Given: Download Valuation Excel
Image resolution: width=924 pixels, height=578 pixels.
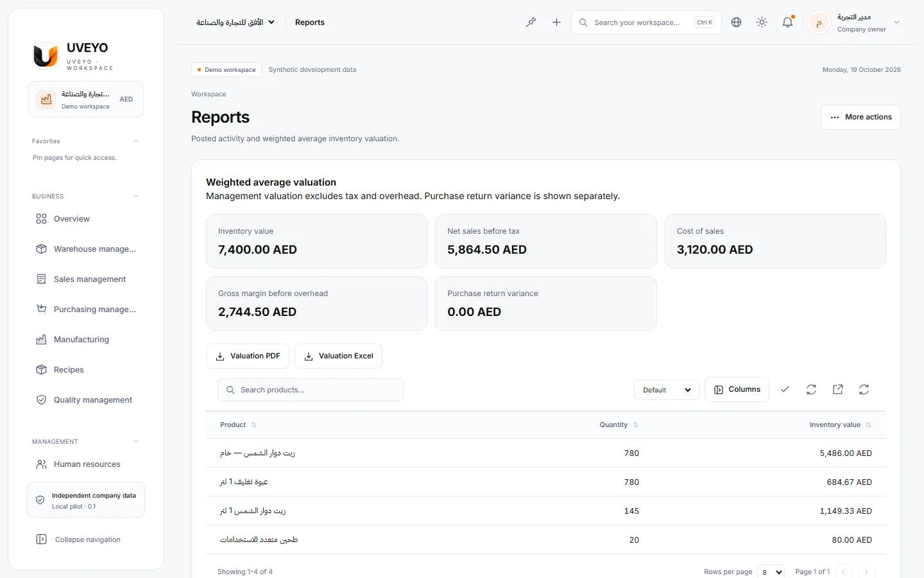Looking at the screenshot, I should 338,356.
